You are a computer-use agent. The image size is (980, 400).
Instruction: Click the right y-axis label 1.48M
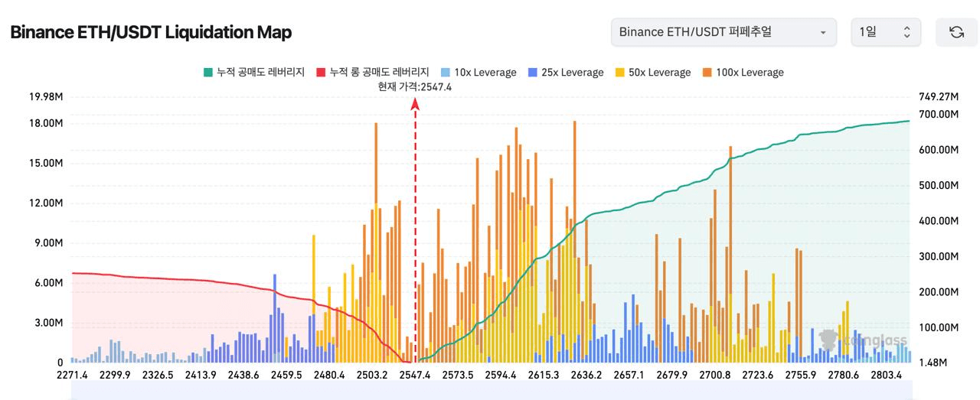point(932,363)
